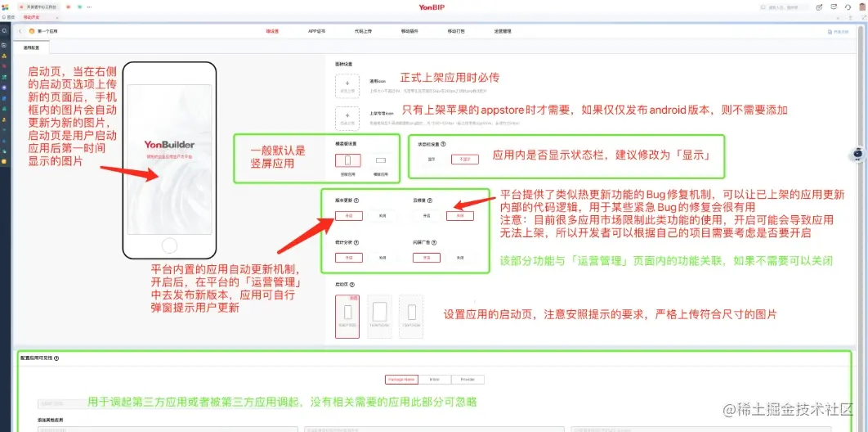Turn off 云修复 with 关闭

(460, 216)
